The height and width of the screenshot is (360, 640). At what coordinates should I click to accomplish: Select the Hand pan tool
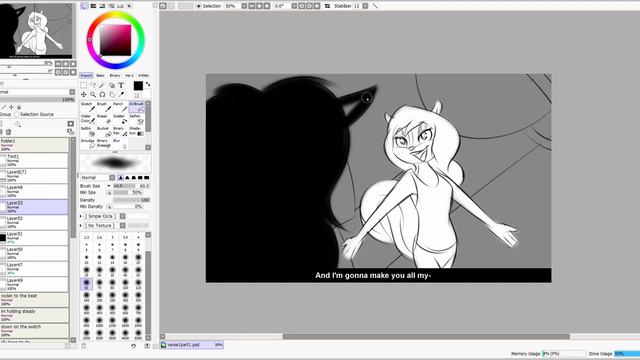point(112,94)
